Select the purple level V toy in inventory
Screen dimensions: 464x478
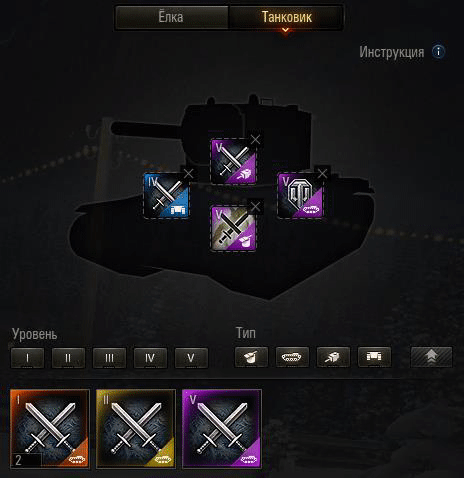pyautogui.click(x=222, y=429)
